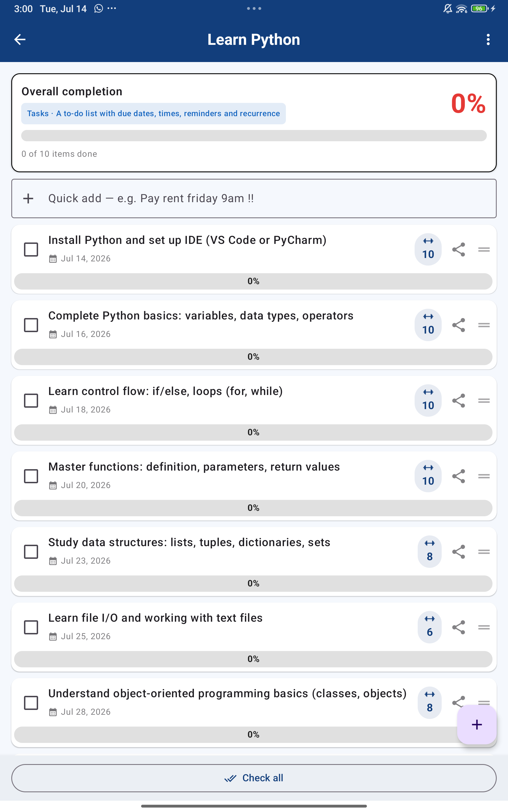
Task: Share the Learn control flow task
Action: pos(459,400)
